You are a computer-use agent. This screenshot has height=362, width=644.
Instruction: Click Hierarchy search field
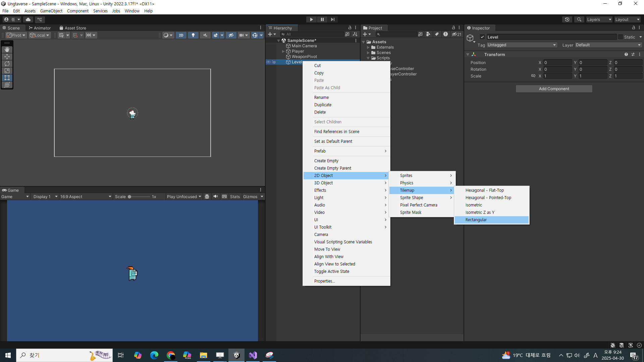312,34
